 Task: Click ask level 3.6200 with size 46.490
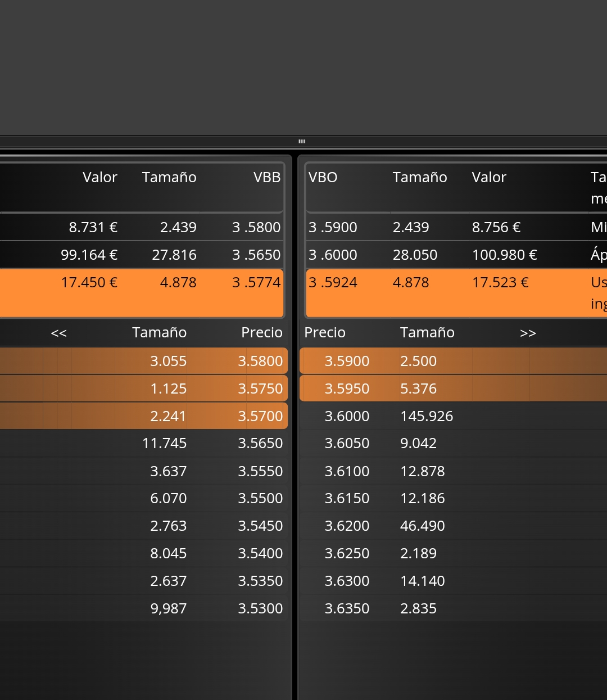453,526
